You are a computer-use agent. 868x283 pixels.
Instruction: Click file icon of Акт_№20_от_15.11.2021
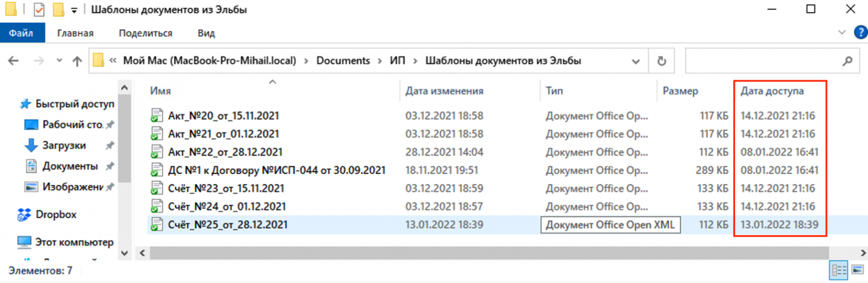156,116
